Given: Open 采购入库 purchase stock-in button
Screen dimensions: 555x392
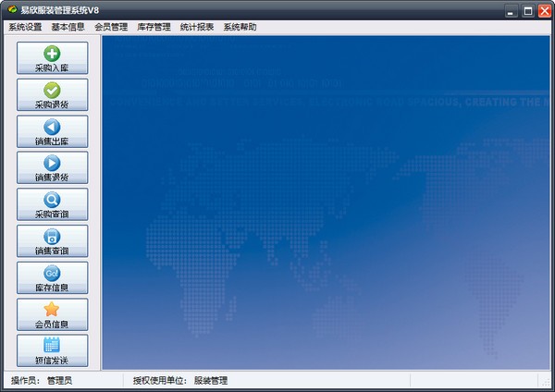Looking at the screenshot, I should [53, 58].
